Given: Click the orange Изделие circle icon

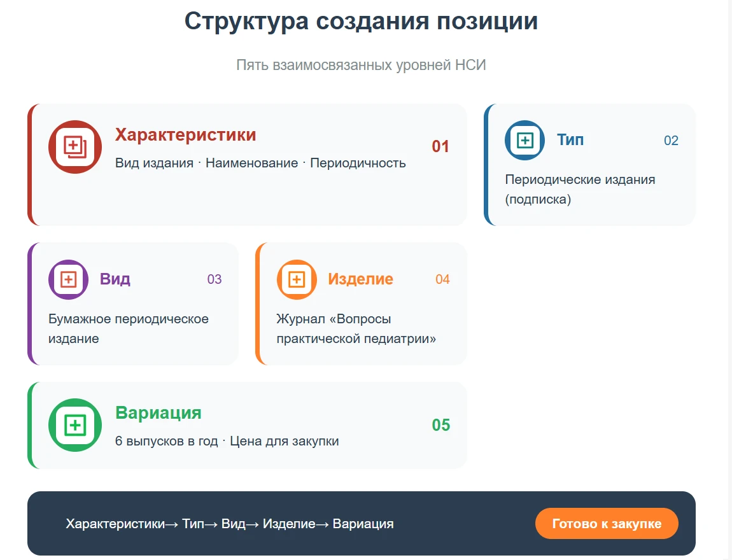Looking at the screenshot, I should pos(297,279).
